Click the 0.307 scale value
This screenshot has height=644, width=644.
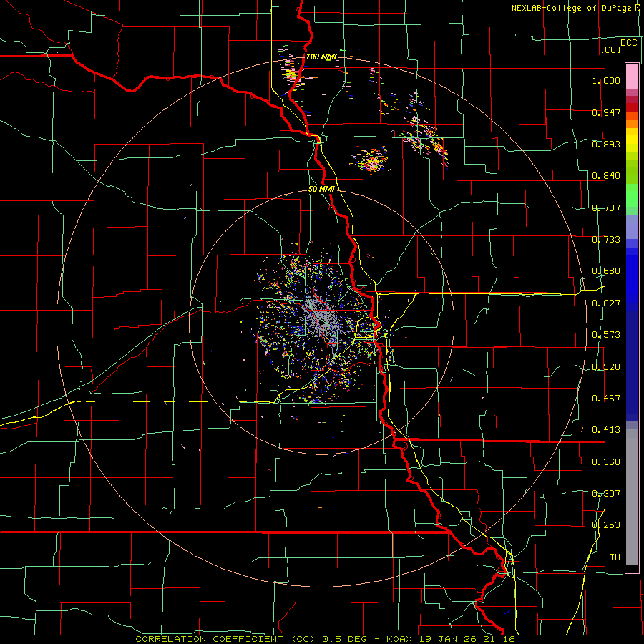pos(606,494)
